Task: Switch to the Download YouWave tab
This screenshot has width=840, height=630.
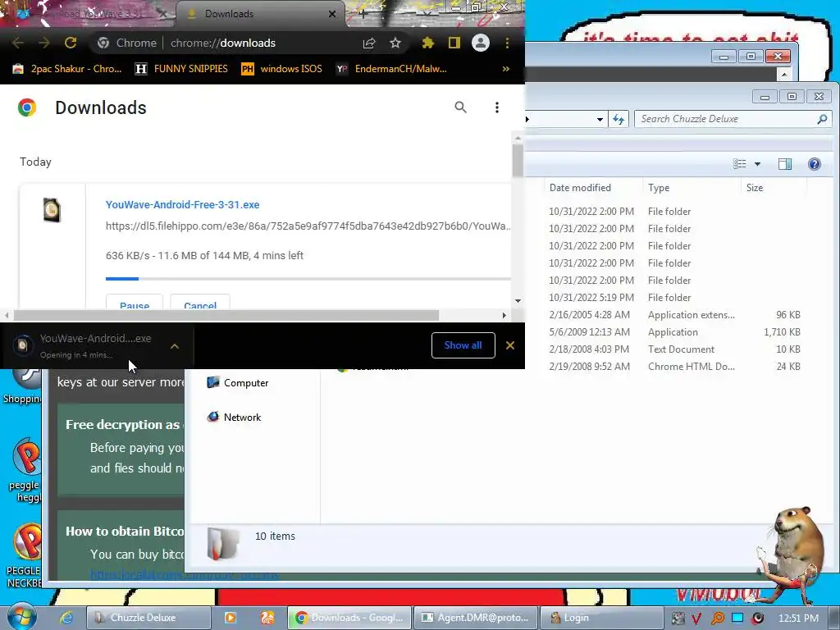Action: 89,14
